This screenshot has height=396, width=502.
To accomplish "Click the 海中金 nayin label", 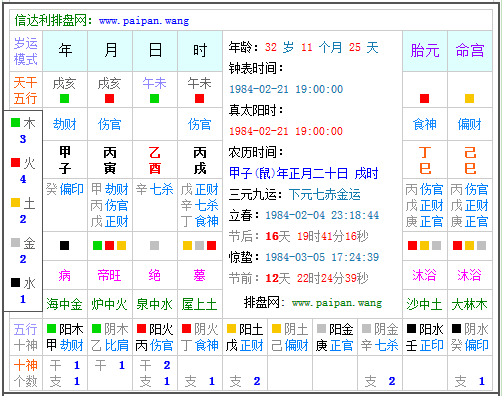I will click(x=64, y=304).
